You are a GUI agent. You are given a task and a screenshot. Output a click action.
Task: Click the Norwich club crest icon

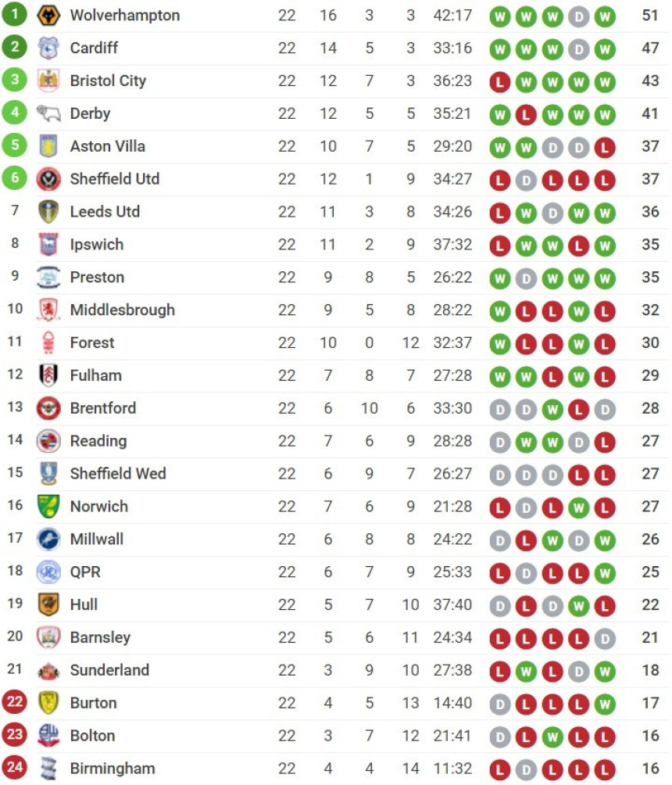point(48,507)
